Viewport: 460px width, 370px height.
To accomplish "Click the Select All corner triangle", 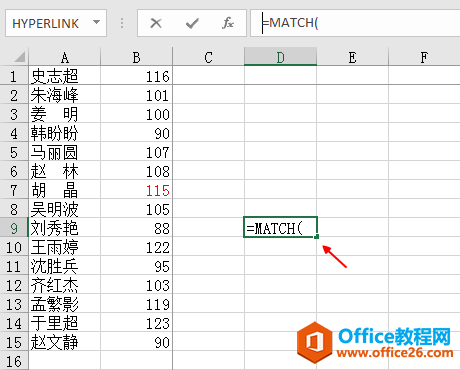I will click(20, 57).
